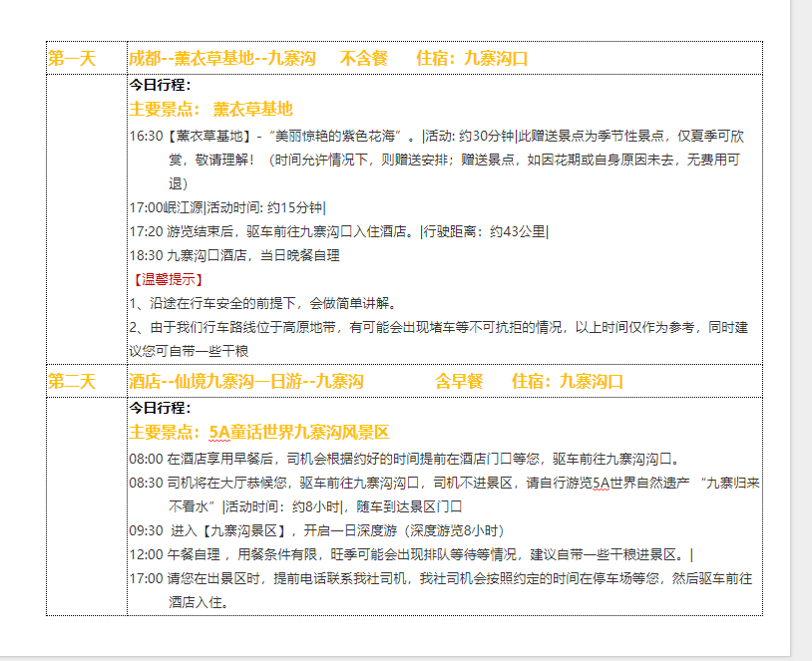Screen dimensions: 812x661
Task: Click the 含早餐 text in day two header
Action: [459, 382]
